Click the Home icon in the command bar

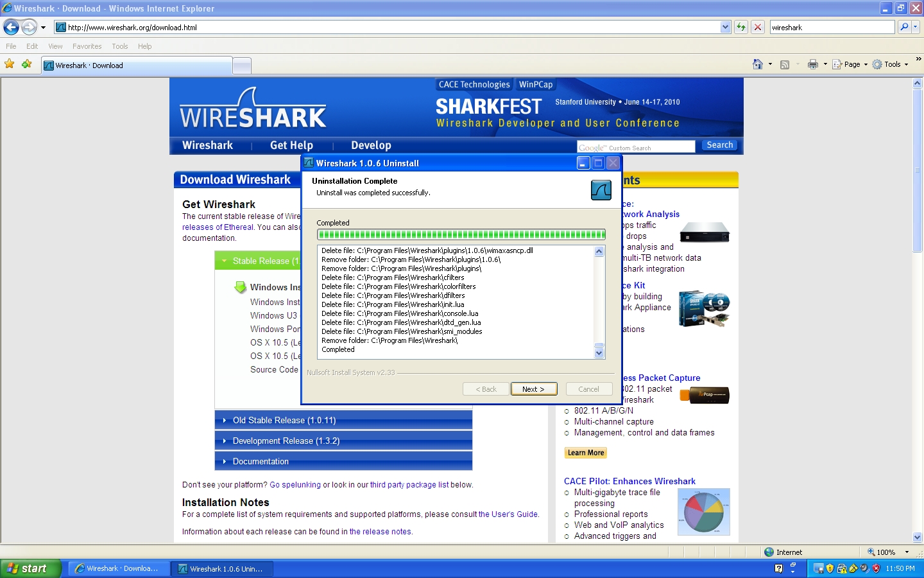pos(758,64)
